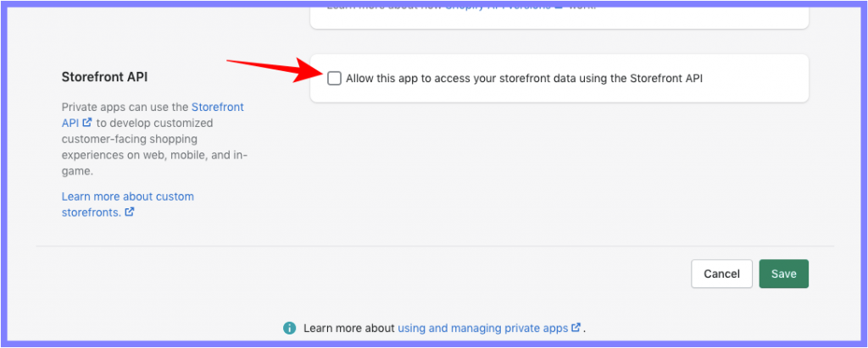
Task: Cancel the private app changes
Action: click(722, 273)
